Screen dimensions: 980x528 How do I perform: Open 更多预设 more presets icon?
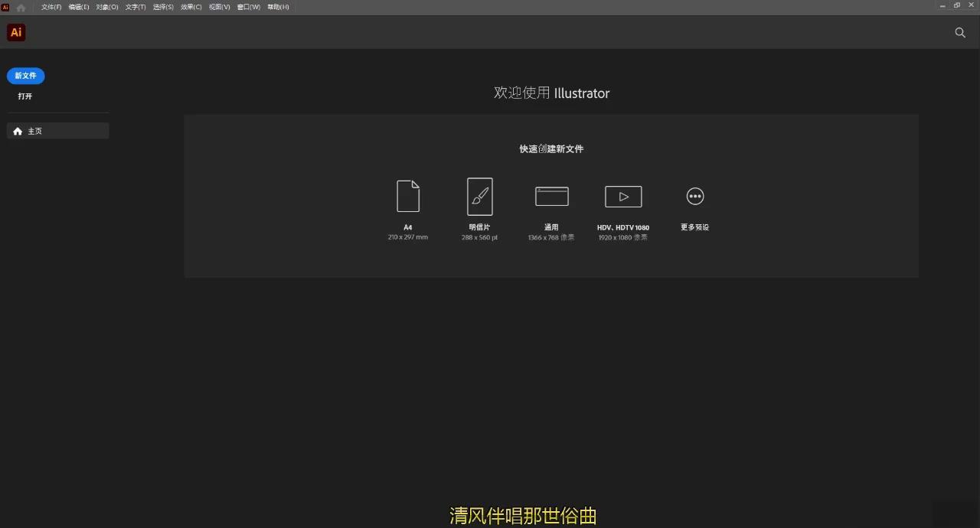[x=695, y=197]
